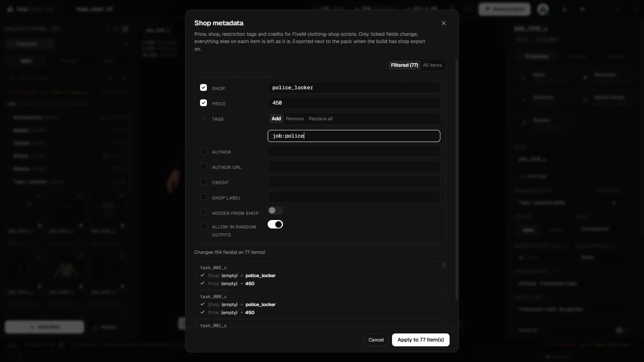Choose the Replace all tags mode
The height and width of the screenshot is (362, 644).
[320, 119]
